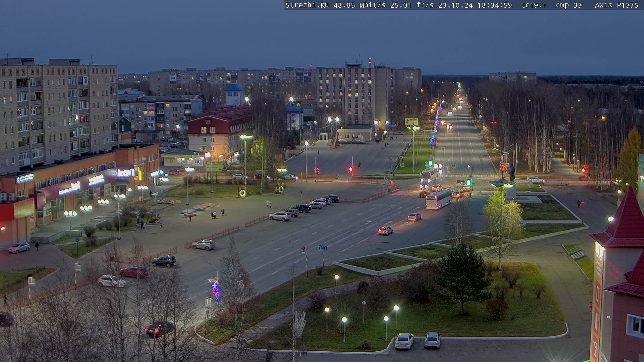644x362 pixels.
Task: Select the "48.85 Mbit/s" bitrate readout
Action: pyautogui.click(x=359, y=5)
